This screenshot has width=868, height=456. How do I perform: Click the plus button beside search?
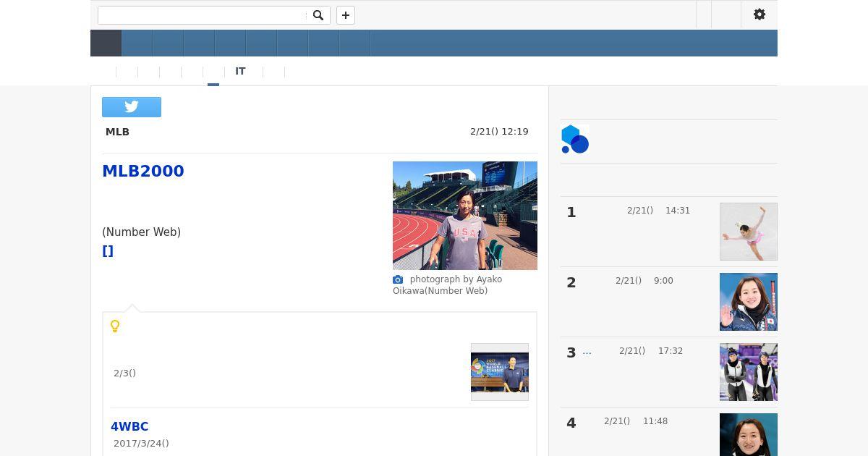346,15
